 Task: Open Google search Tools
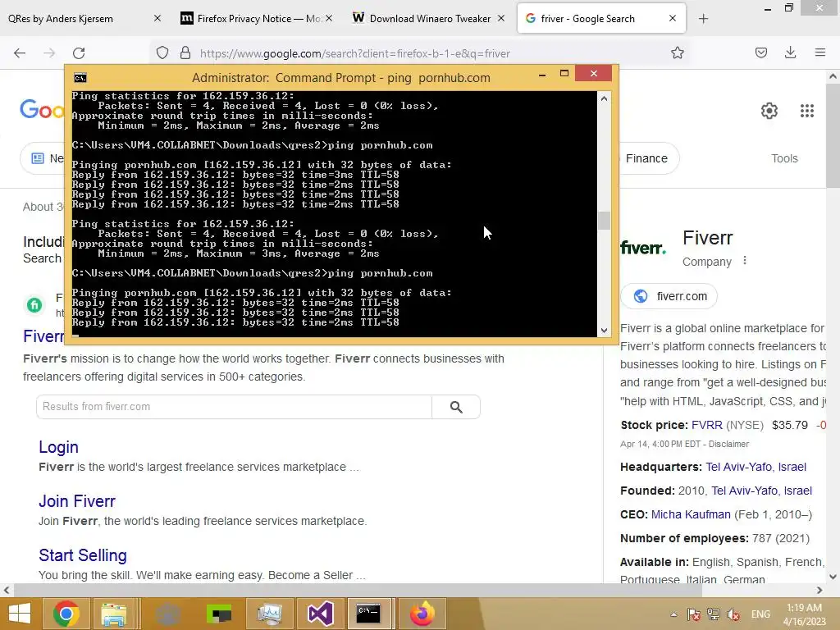(x=784, y=158)
